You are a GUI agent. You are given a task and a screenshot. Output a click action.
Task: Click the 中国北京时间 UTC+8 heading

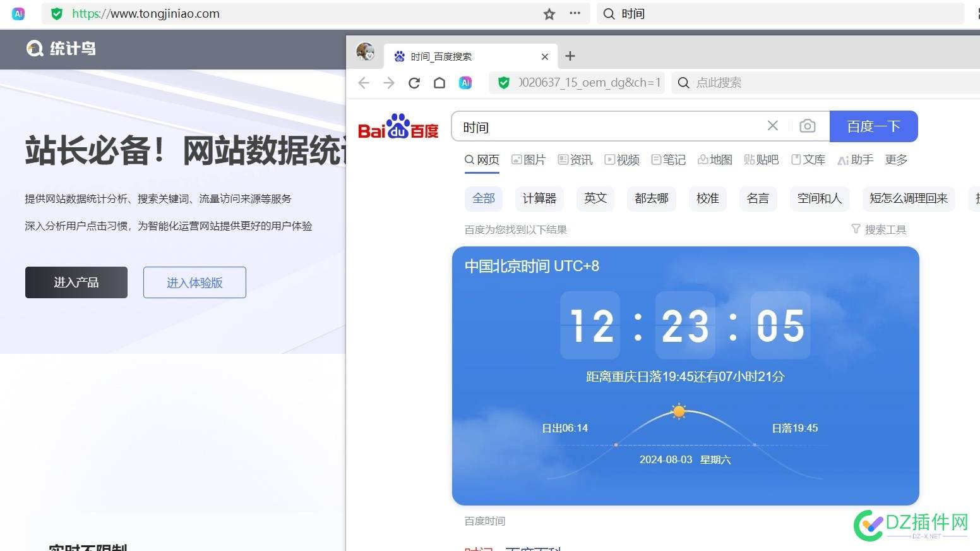(x=532, y=266)
